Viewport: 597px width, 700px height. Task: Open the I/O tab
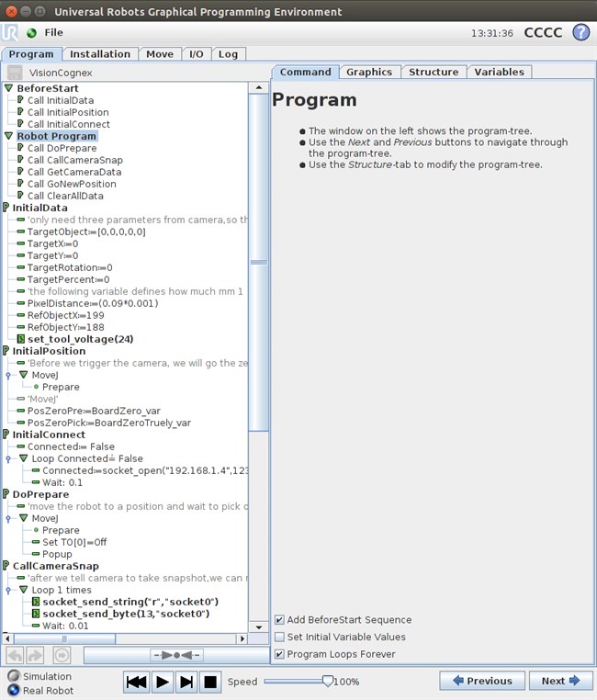point(197,54)
